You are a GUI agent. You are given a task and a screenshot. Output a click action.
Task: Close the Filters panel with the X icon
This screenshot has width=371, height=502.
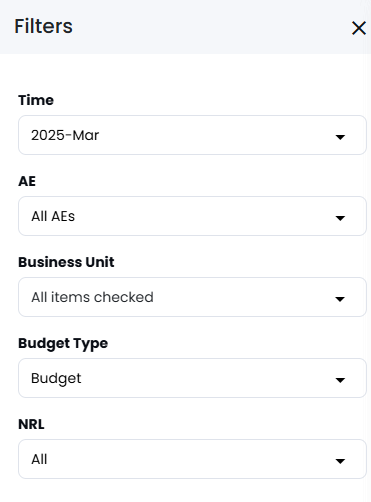359,28
